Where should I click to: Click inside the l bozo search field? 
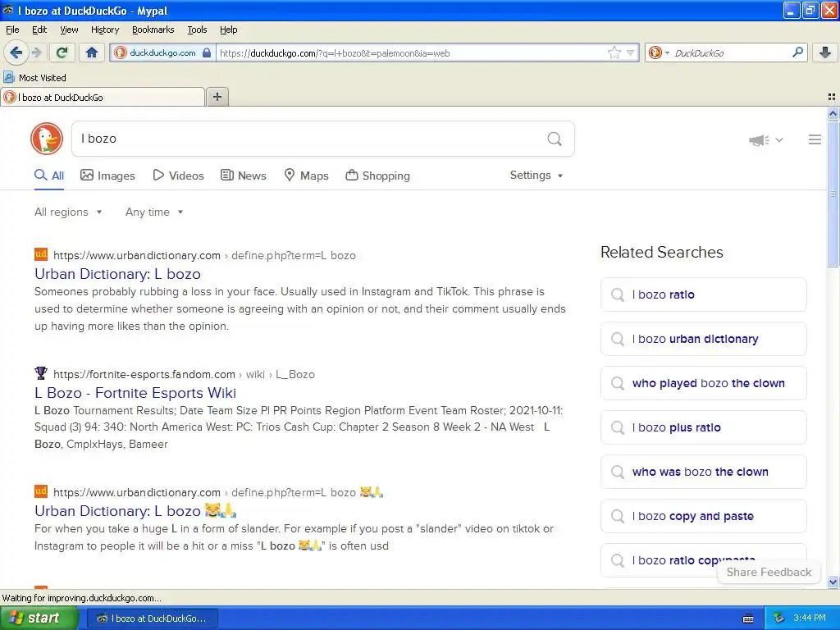(311, 139)
